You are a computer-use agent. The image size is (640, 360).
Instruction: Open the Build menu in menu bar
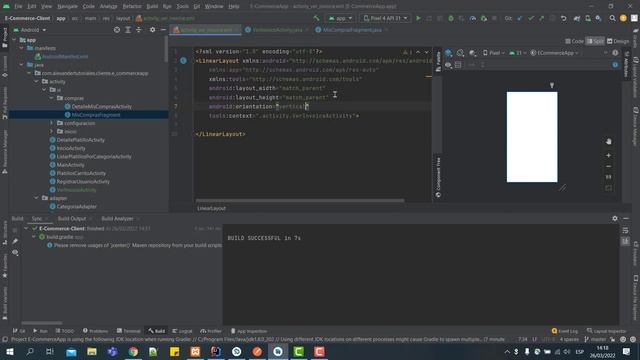(152, 7)
